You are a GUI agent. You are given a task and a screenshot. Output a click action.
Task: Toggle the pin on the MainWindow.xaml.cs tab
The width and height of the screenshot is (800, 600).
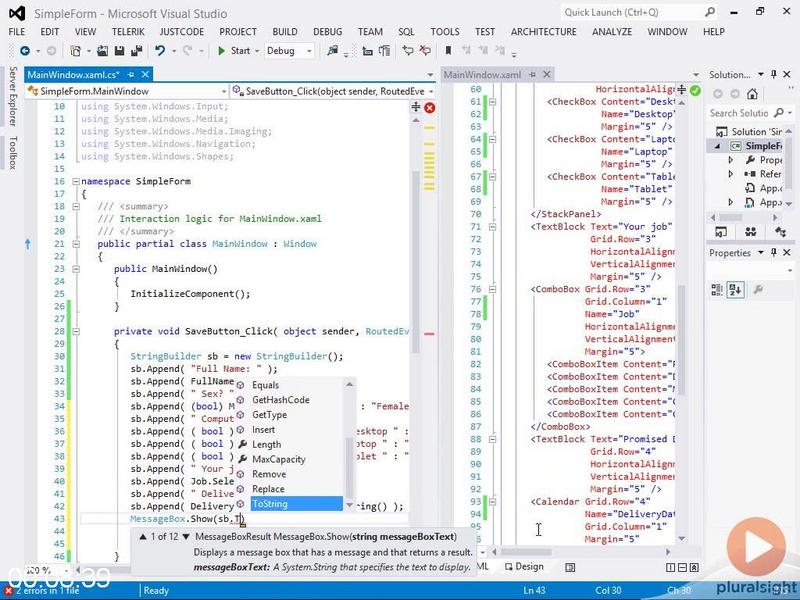[x=131, y=74]
